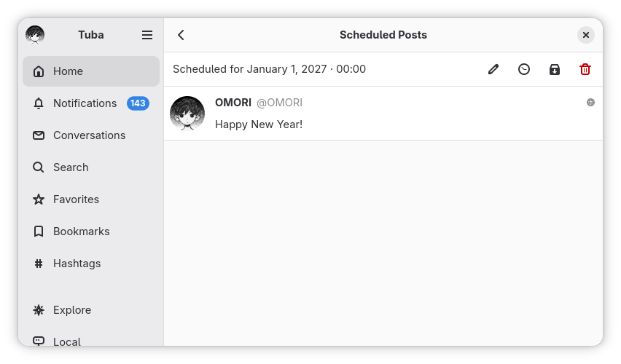Delete the scheduled post with the red trash icon
Screen dimensions: 621x364
(x=585, y=69)
